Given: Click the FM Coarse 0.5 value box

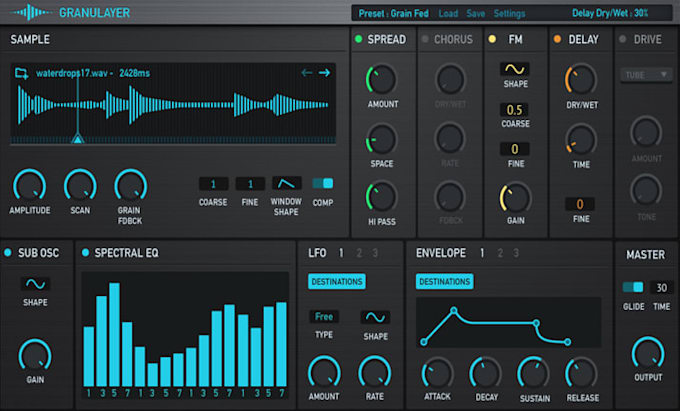Looking at the screenshot, I should point(515,110).
